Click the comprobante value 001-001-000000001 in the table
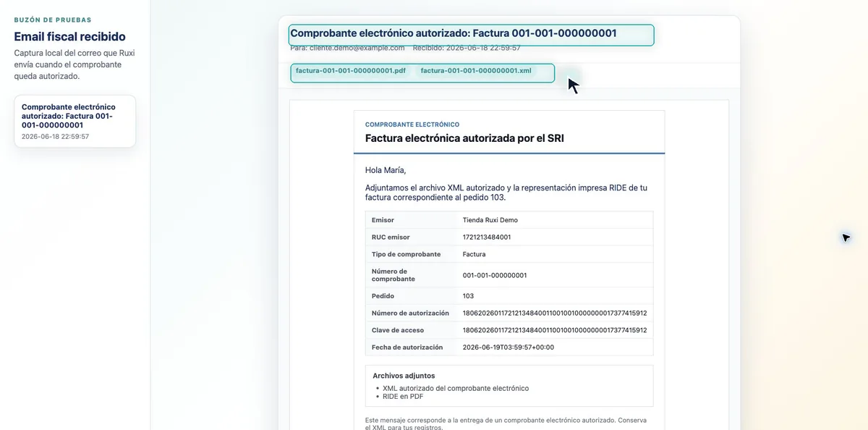Image resolution: width=868 pixels, height=430 pixels. [495, 275]
